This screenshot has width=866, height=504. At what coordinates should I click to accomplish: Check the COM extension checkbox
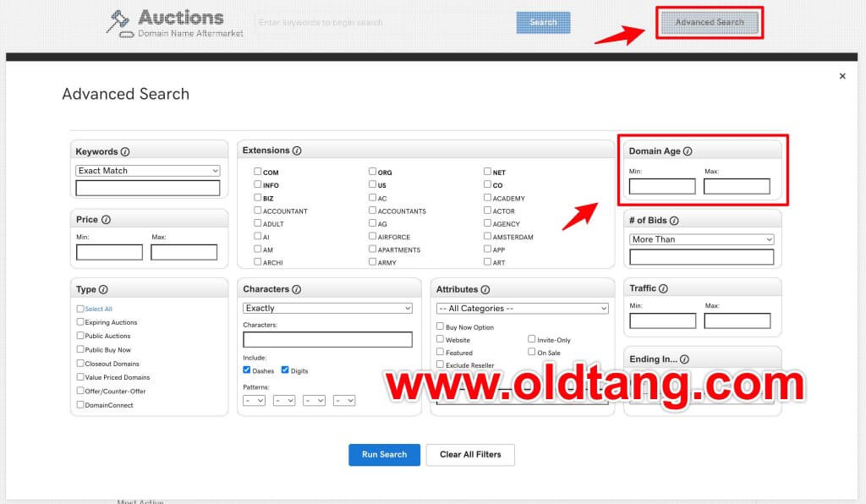tap(258, 172)
